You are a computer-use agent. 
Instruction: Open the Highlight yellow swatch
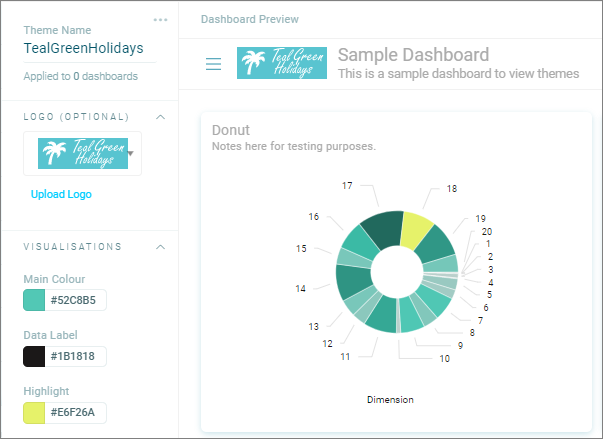[x=34, y=413]
